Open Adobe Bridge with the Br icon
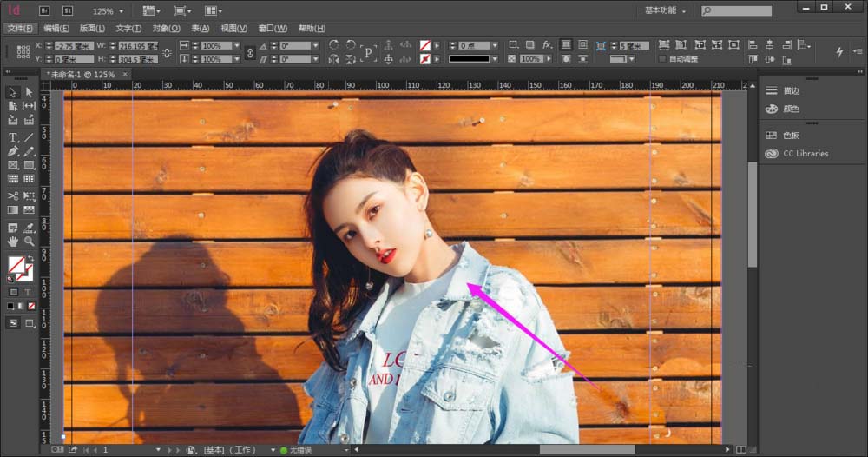The height and width of the screenshot is (457, 868). [44, 11]
